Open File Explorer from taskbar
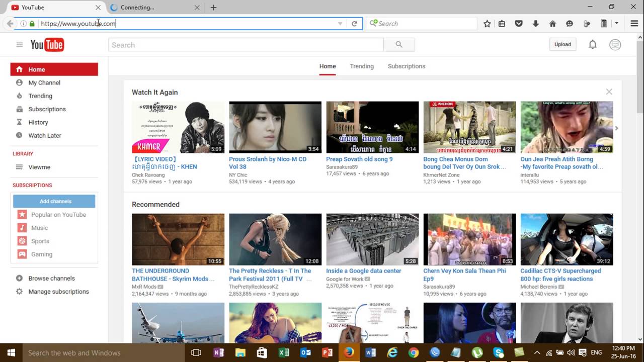Viewport: 644px width, 362px height. (240, 352)
